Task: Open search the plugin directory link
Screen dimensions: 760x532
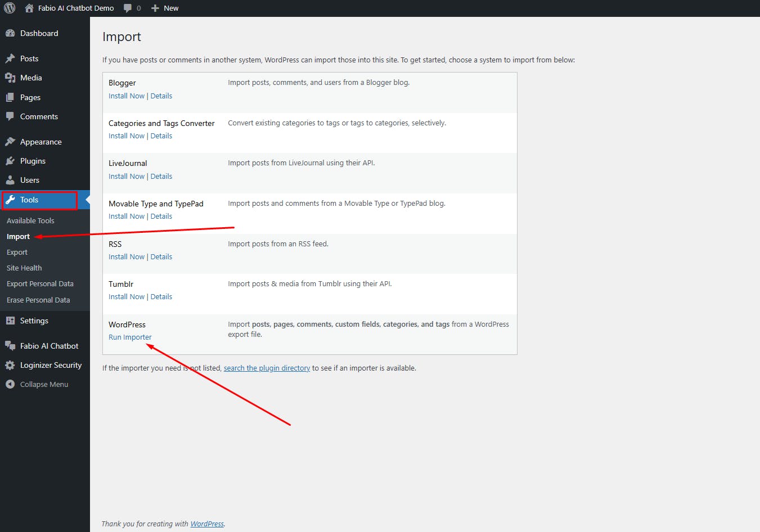Action: [x=267, y=368]
